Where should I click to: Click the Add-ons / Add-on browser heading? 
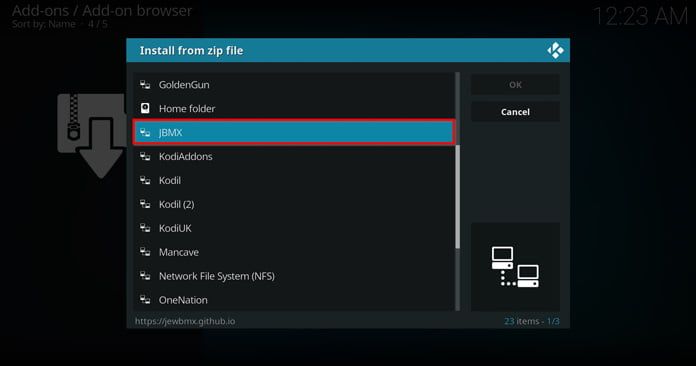pos(102,10)
